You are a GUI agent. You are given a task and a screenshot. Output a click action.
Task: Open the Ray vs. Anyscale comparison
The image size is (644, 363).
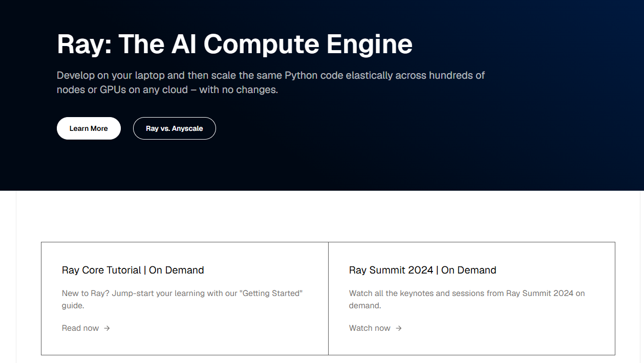click(174, 128)
